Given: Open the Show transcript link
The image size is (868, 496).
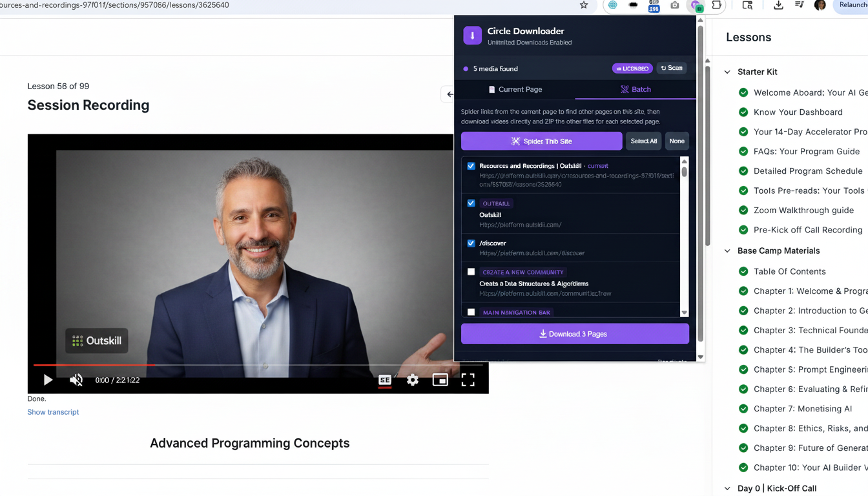Looking at the screenshot, I should pos(53,412).
